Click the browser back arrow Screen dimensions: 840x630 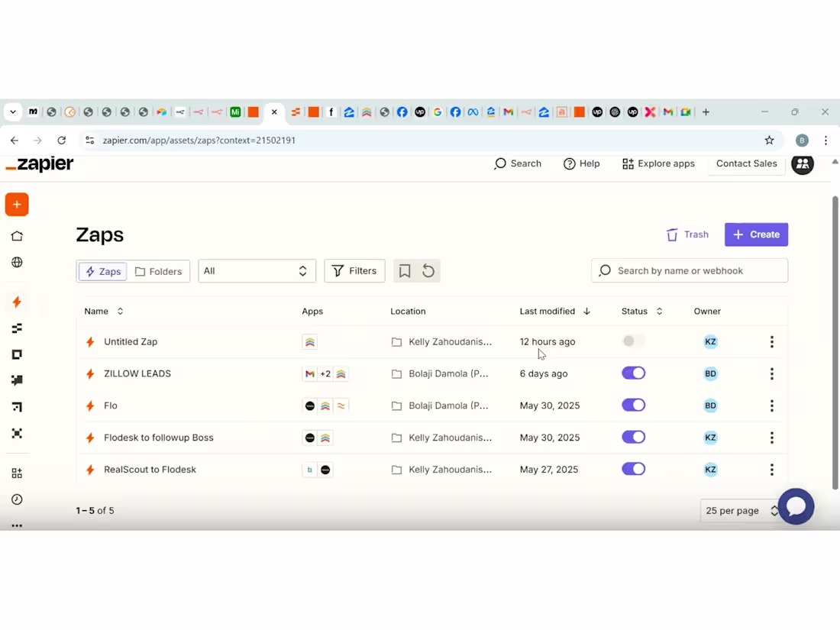point(15,141)
